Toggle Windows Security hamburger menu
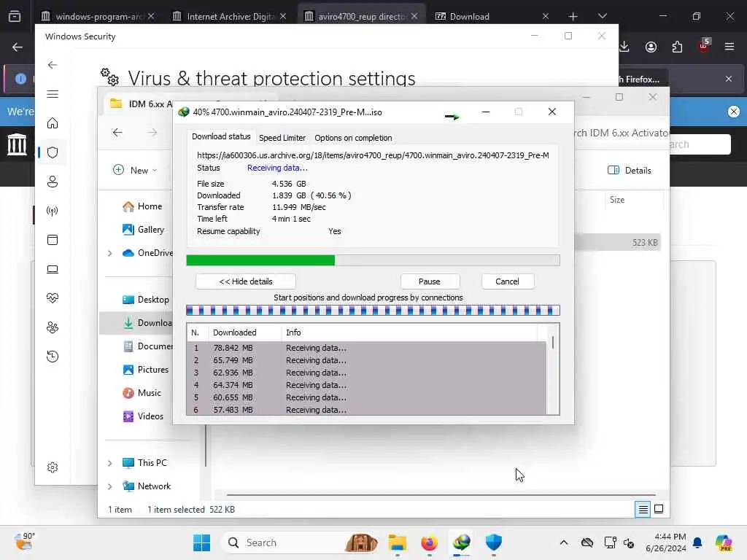Screen dimensions: 747x560 (x=53, y=94)
